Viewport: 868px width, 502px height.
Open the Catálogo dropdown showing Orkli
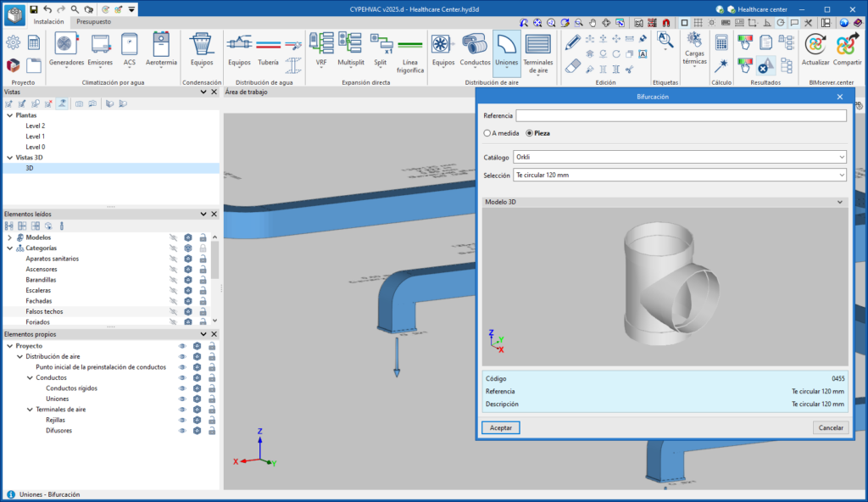point(680,157)
